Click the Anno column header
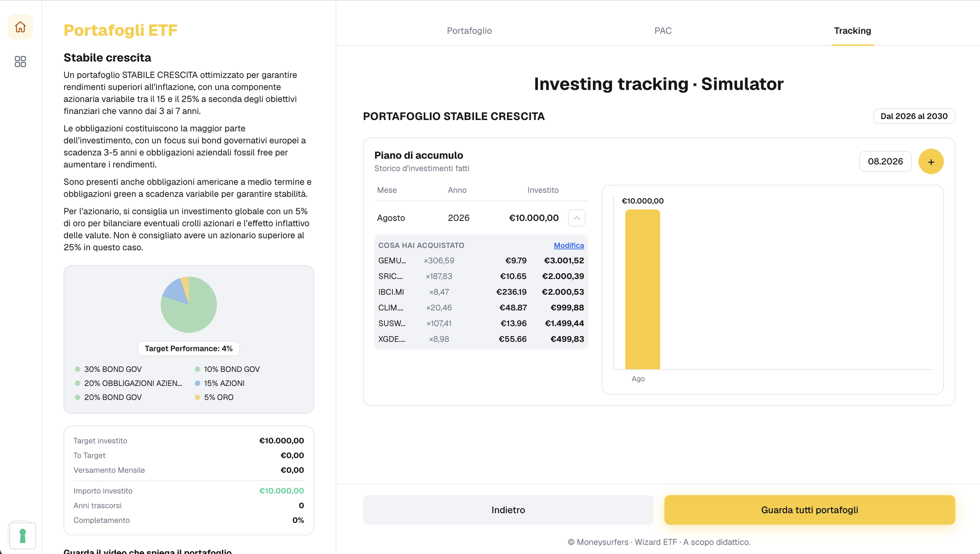The image size is (980, 554). click(457, 190)
